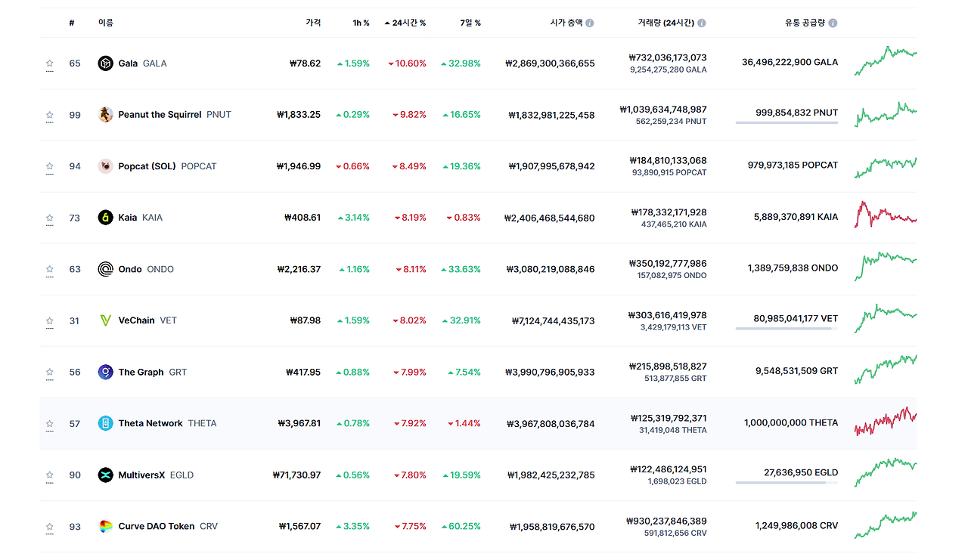This screenshot has width=968, height=560.
Task: Toggle Theta Network watchlist star
Action: [49, 423]
